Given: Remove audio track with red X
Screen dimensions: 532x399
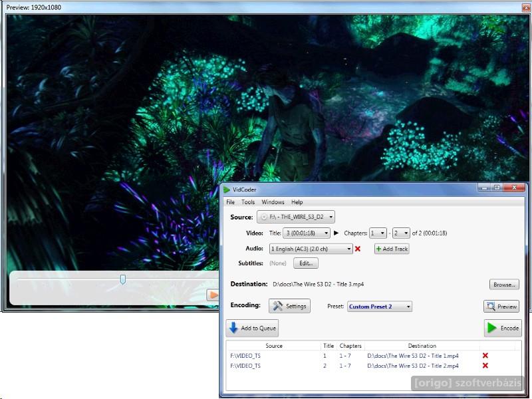Looking at the screenshot, I should [358, 249].
